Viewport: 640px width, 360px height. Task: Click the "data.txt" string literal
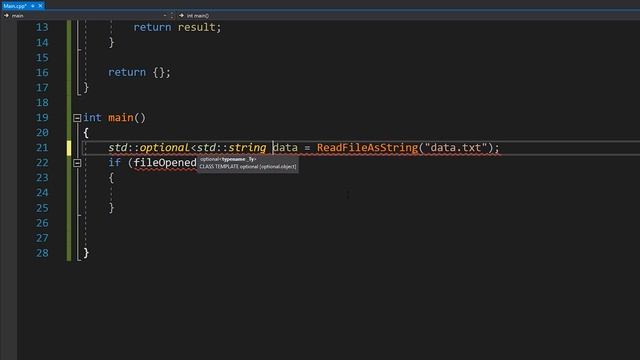(456, 148)
